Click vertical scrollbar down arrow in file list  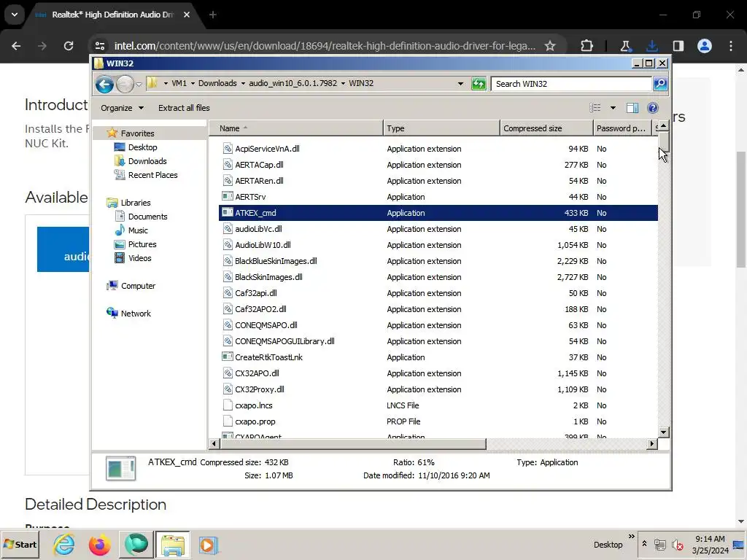[663, 432]
